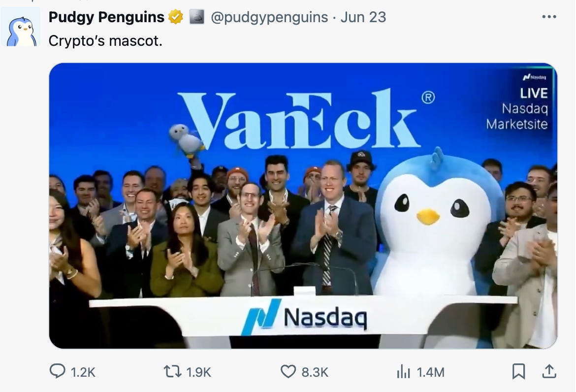This screenshot has width=576, height=392.
Task: Click the "Crypto's mascot." tweet text
Action: coord(105,41)
